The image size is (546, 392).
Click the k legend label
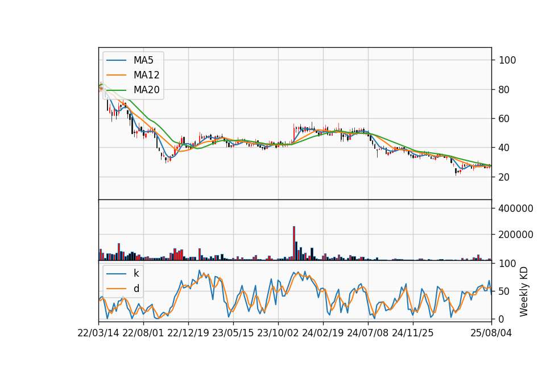point(136,273)
